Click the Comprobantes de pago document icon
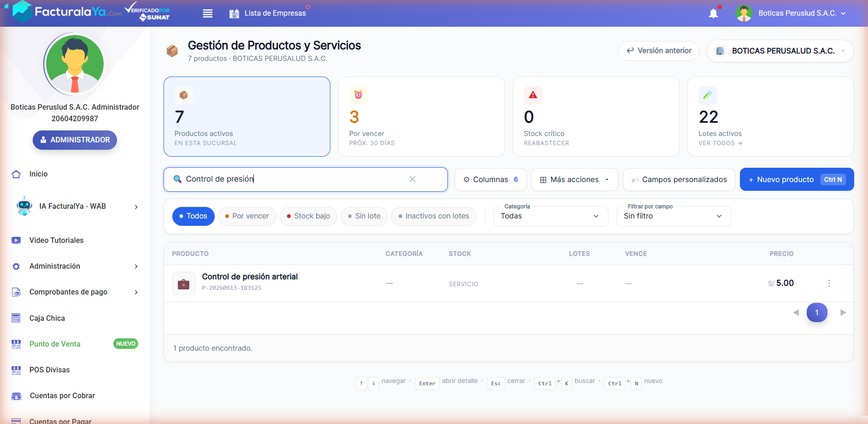The width and height of the screenshot is (868, 424). click(x=16, y=292)
